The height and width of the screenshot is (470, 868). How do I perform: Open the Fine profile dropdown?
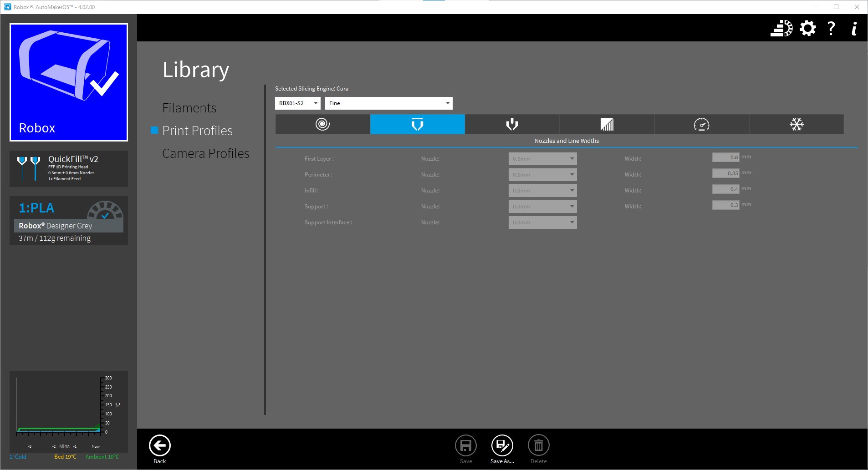pos(388,103)
